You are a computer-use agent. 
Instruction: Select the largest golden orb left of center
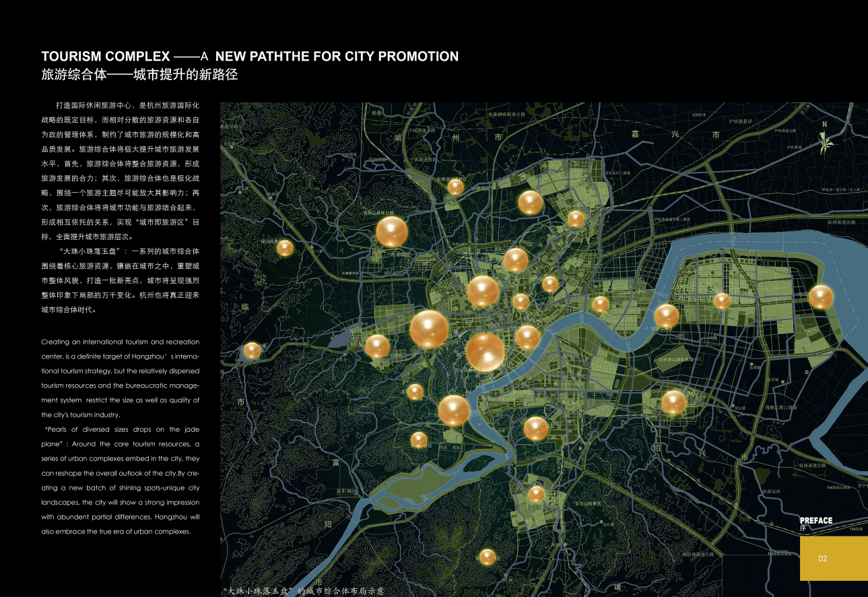coord(429,329)
